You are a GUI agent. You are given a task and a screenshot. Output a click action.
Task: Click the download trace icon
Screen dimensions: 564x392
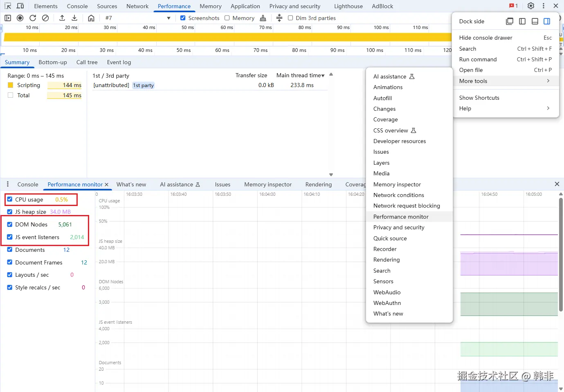click(74, 18)
